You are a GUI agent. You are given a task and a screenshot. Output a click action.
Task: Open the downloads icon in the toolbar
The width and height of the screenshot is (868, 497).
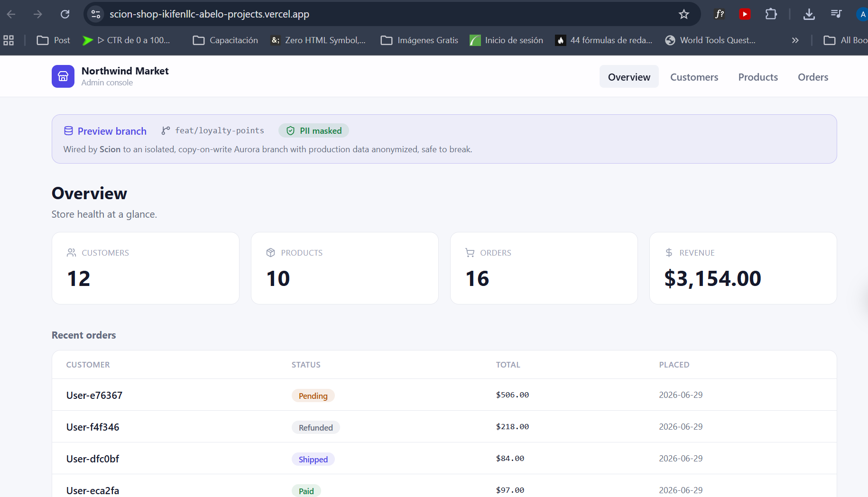click(809, 14)
